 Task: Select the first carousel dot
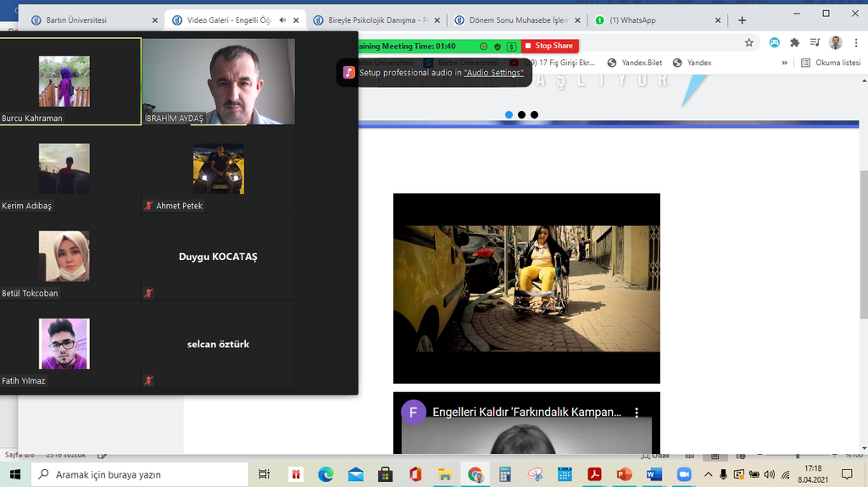tap(509, 114)
